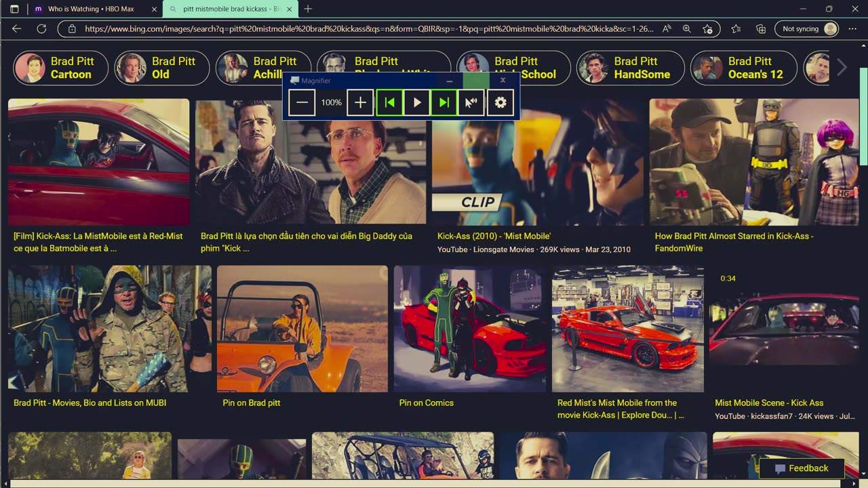The height and width of the screenshot is (488, 868).
Task: Minimize the Magnifier window
Action: (449, 80)
